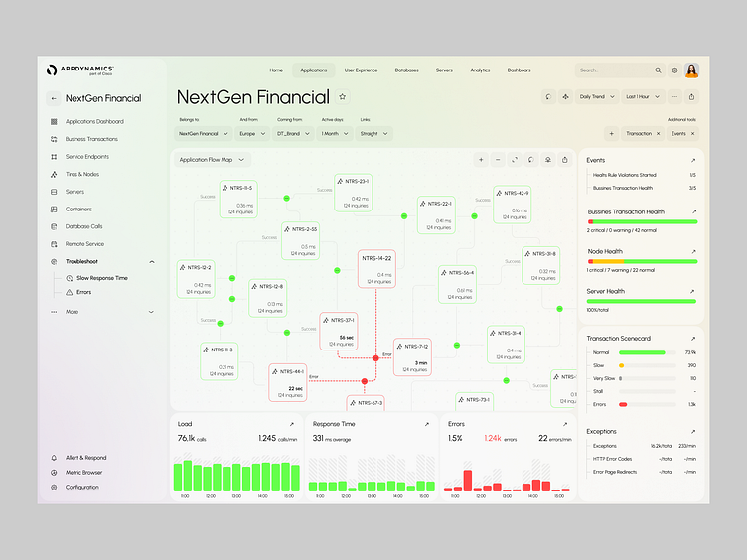The image size is (747, 560).
Task: Expand the Load chart
Action: (x=292, y=424)
